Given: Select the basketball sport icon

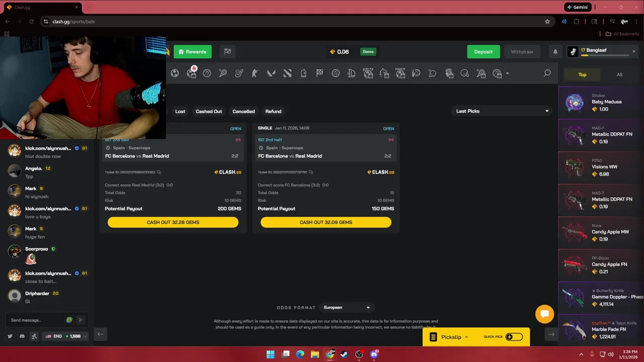Looking at the screenshot, I should click(207, 73).
